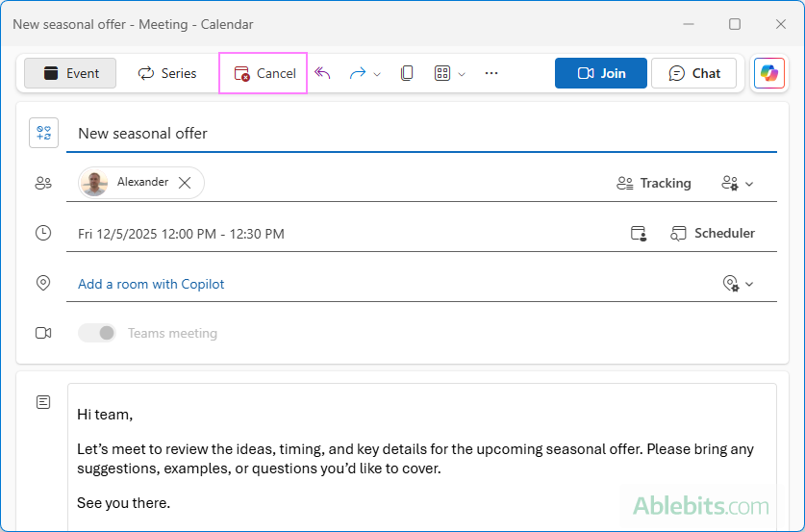Click the Duplicate event icon

coord(407,73)
